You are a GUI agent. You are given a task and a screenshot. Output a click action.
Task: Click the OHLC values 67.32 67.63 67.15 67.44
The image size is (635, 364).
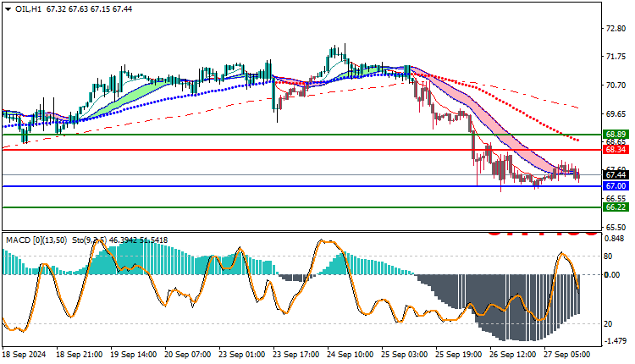pos(89,9)
